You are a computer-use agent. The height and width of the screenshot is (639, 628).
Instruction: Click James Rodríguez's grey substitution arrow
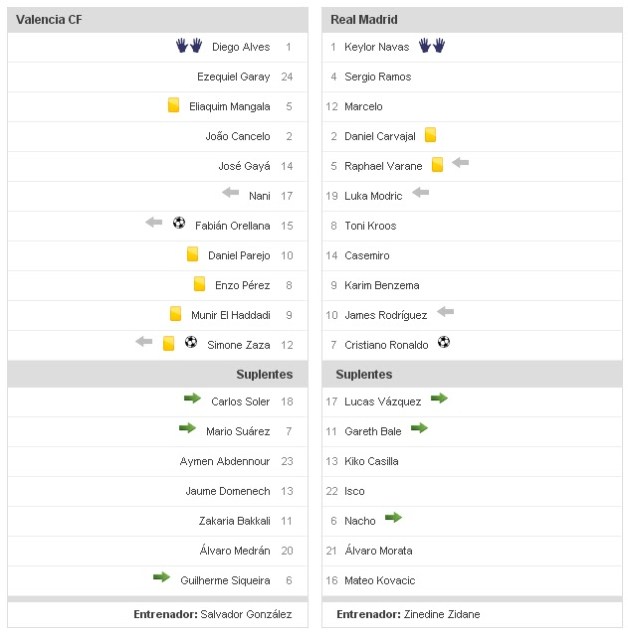(446, 313)
